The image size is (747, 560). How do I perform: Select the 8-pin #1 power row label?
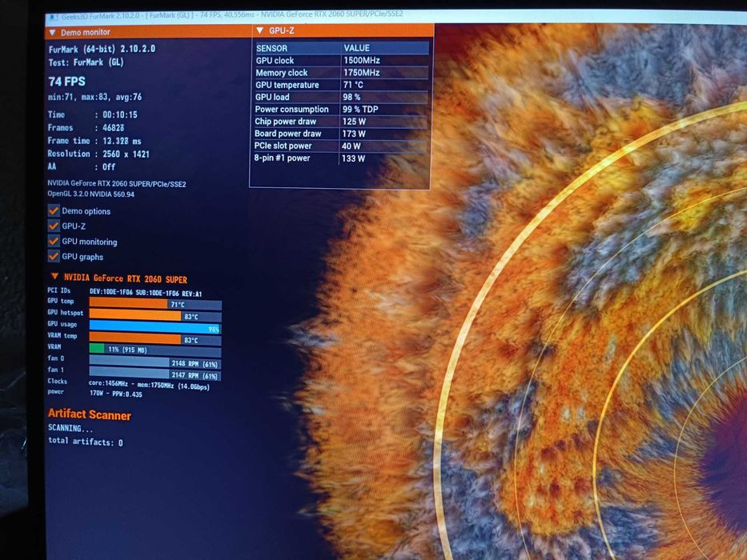coord(282,158)
